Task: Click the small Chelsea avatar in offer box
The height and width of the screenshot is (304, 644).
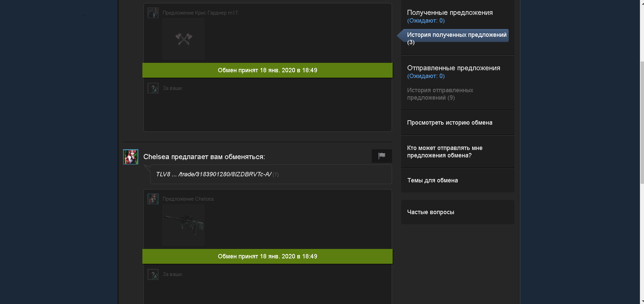Action: (153, 199)
